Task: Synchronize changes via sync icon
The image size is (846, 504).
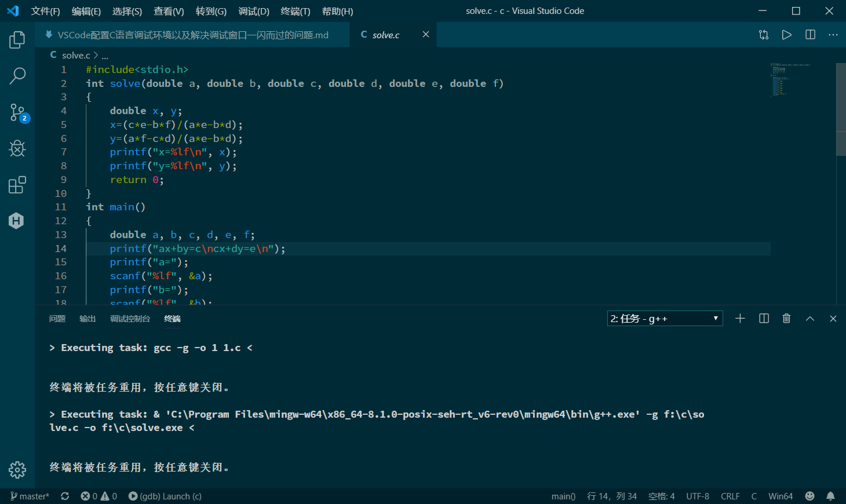Action: (65, 496)
